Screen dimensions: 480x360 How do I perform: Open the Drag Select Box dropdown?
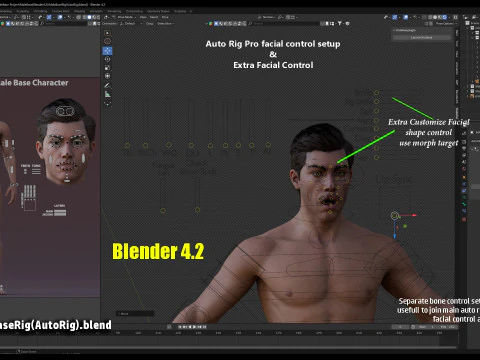pos(166,23)
